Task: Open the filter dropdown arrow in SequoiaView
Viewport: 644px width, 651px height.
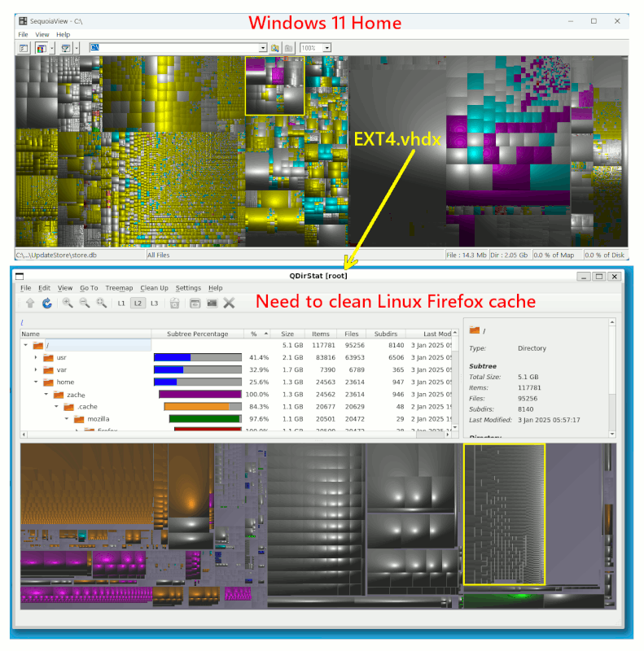Action: coord(77,48)
